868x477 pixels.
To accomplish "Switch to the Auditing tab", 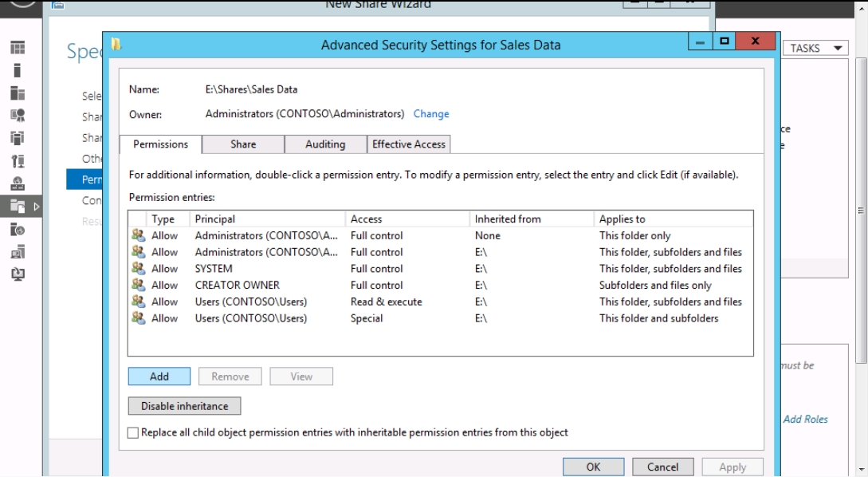I will (x=325, y=144).
